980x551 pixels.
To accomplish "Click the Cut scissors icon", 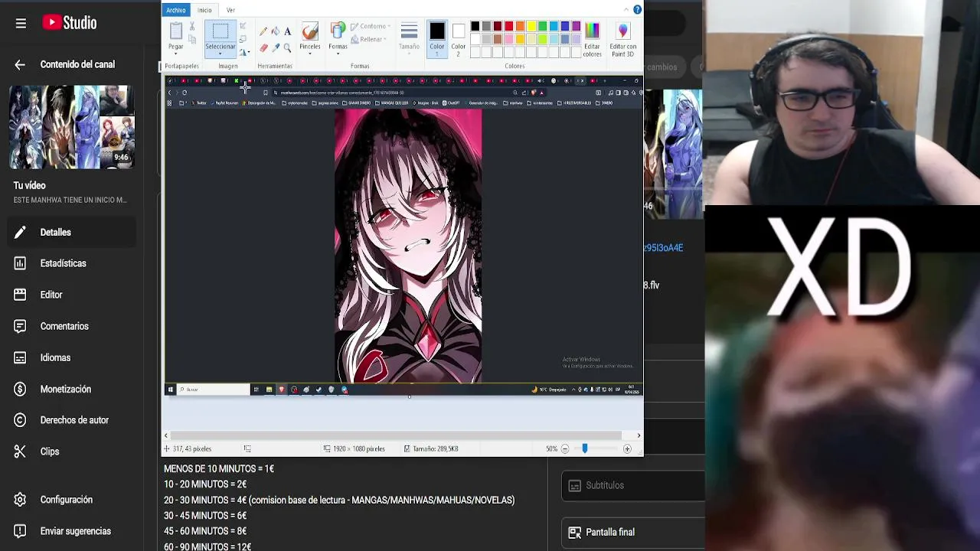I will (192, 27).
